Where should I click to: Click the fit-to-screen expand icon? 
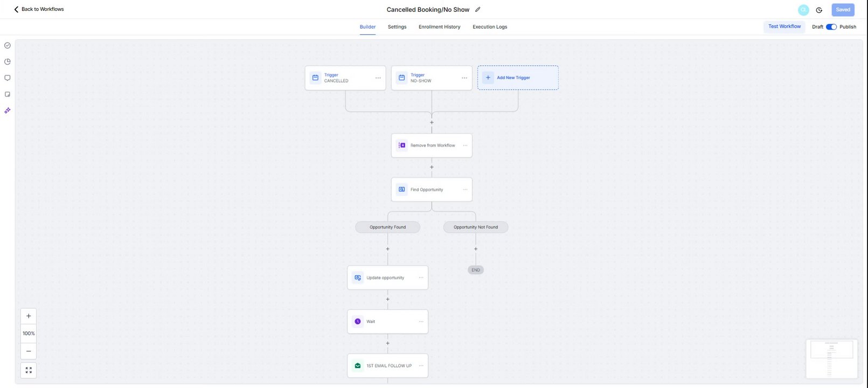(x=29, y=370)
